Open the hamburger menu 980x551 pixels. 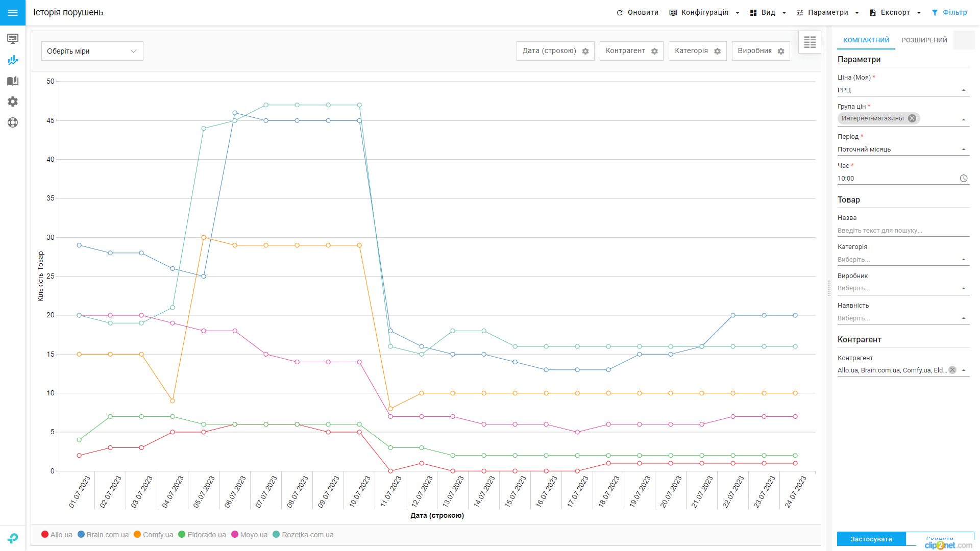[x=13, y=13]
